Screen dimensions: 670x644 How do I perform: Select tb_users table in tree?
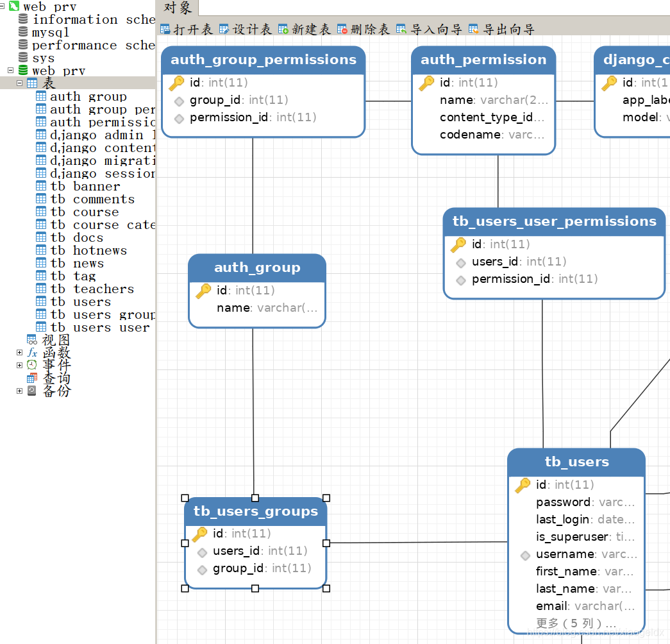[80, 301]
